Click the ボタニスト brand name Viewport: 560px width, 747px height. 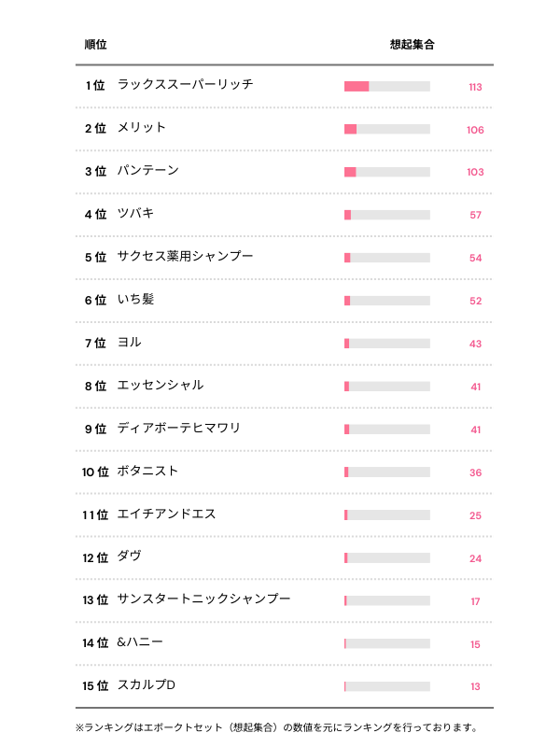(148, 472)
